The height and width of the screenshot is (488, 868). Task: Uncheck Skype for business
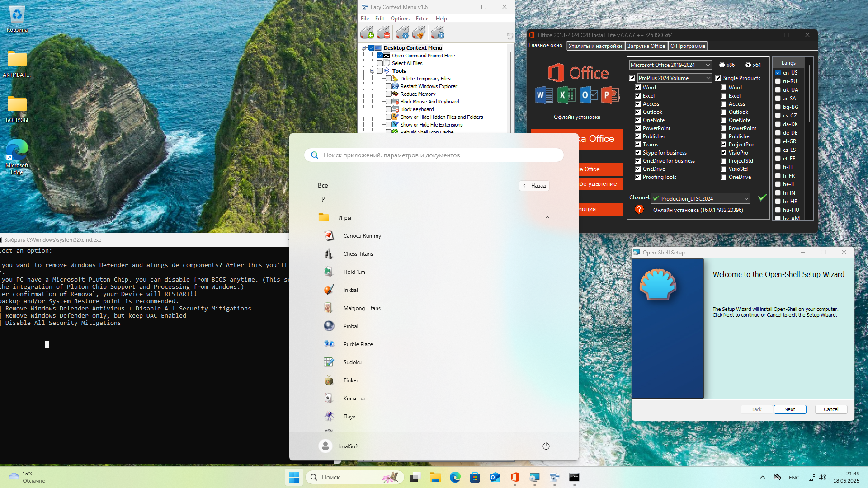[x=638, y=153]
